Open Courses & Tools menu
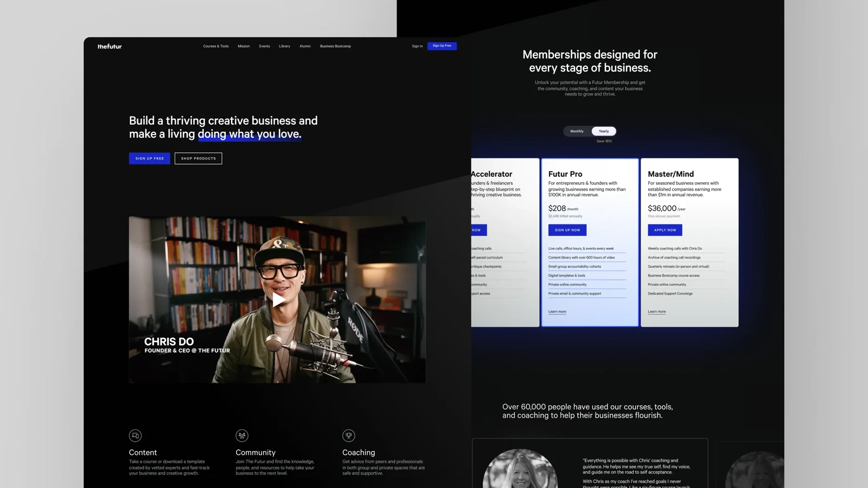Viewport: 868px width, 488px height. (216, 46)
